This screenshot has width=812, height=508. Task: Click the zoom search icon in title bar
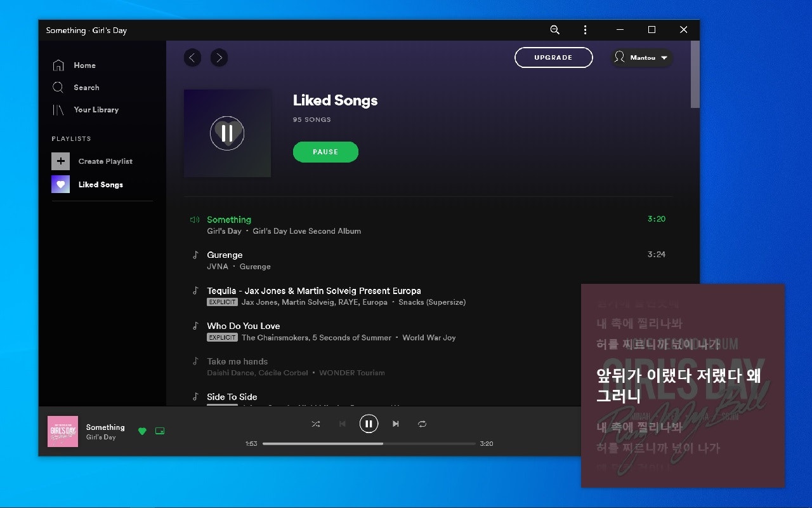[554, 30]
